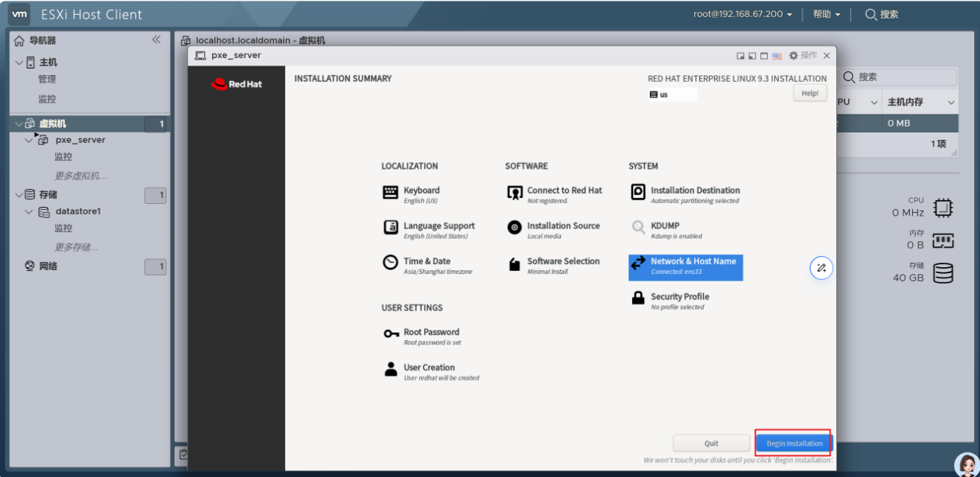Open Installation Destination settings
This screenshot has height=477, width=980.
[x=685, y=194]
